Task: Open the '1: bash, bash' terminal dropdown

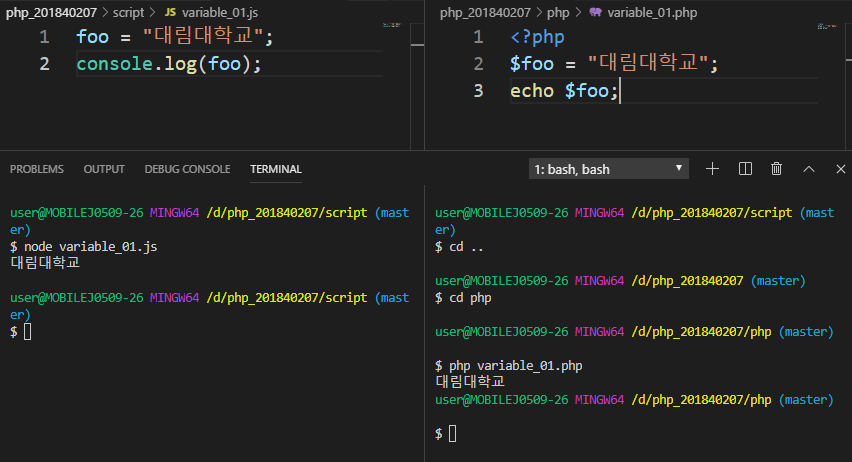Action: click(609, 169)
